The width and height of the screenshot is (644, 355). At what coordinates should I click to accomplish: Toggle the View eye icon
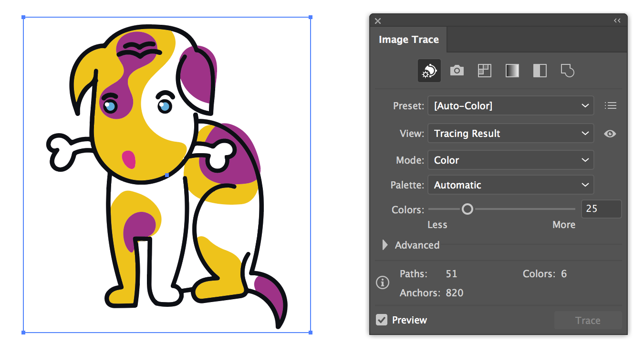click(610, 134)
